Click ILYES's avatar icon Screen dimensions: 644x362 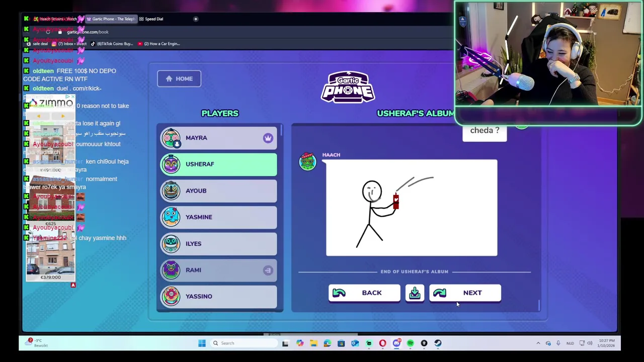pyautogui.click(x=171, y=243)
